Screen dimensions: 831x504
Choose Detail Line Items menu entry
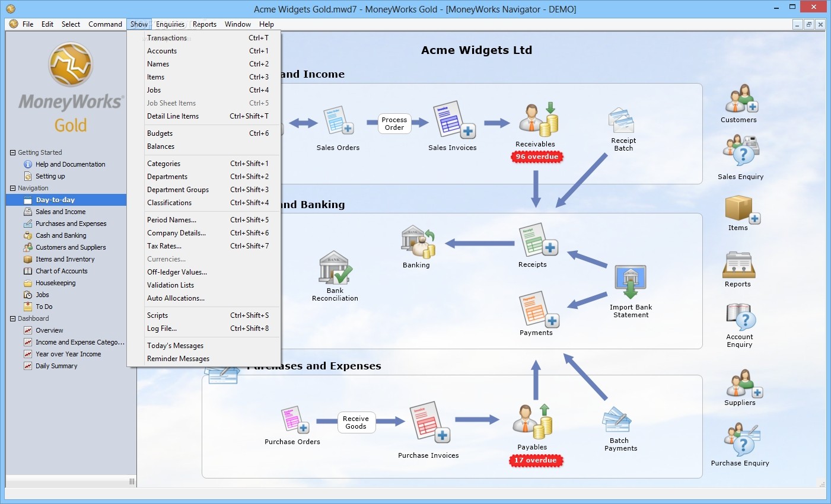pos(204,116)
